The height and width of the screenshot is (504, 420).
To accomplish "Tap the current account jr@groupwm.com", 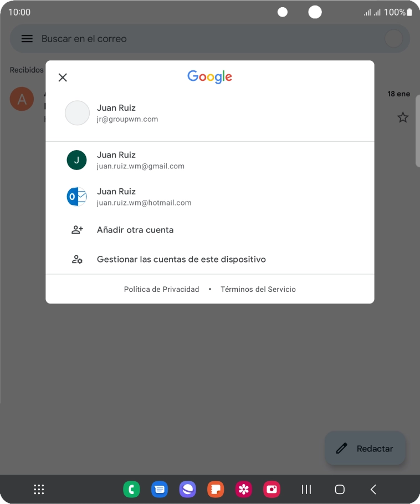I will (209, 113).
